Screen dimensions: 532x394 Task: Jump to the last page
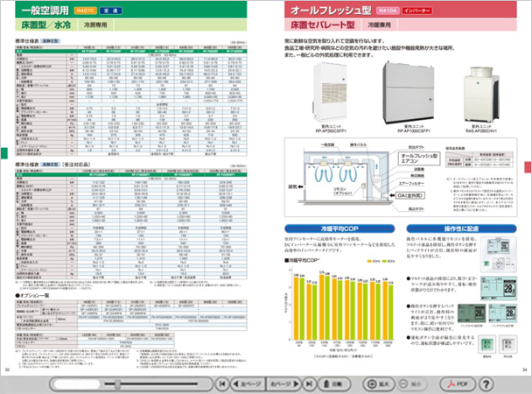coord(309,383)
